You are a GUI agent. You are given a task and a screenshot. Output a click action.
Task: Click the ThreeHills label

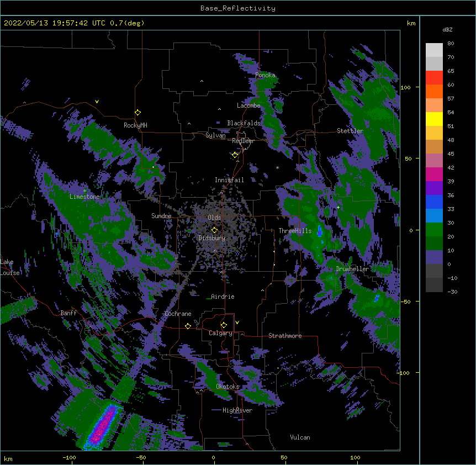pos(295,231)
